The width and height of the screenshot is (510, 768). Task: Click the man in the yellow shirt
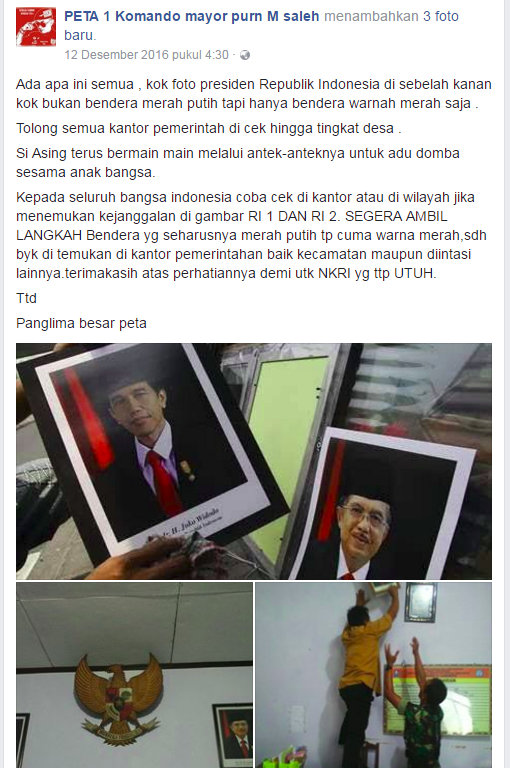367,676
